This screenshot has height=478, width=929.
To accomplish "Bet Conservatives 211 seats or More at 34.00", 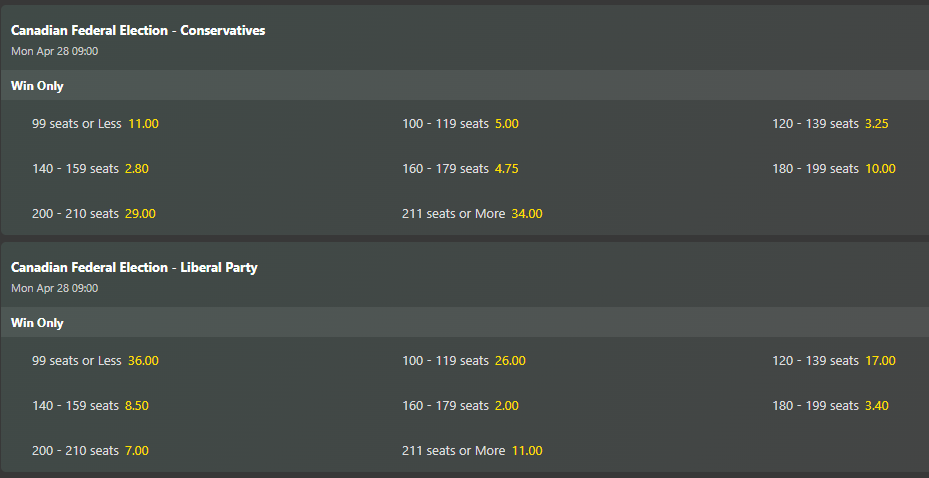I will tap(526, 213).
